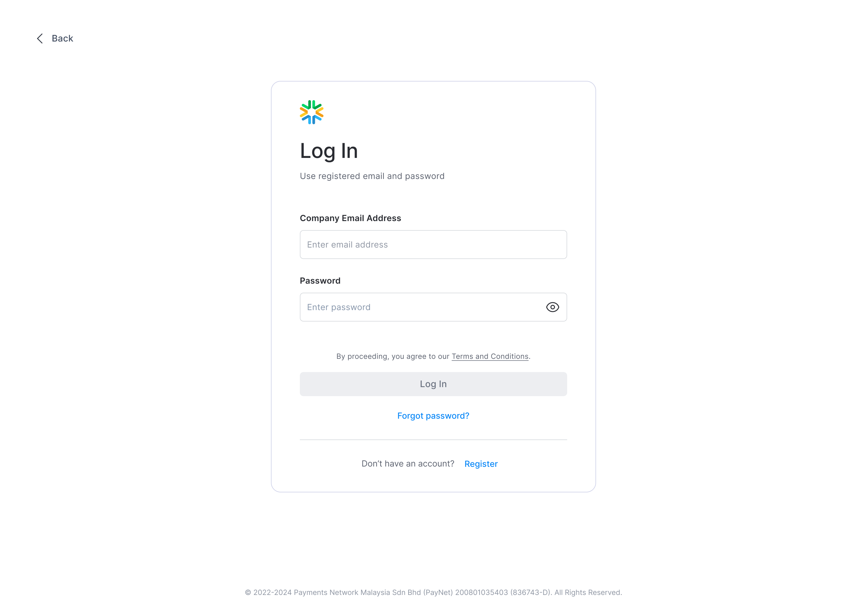
Task: Click the All Rights Reserved footer text
Action: pos(588,593)
